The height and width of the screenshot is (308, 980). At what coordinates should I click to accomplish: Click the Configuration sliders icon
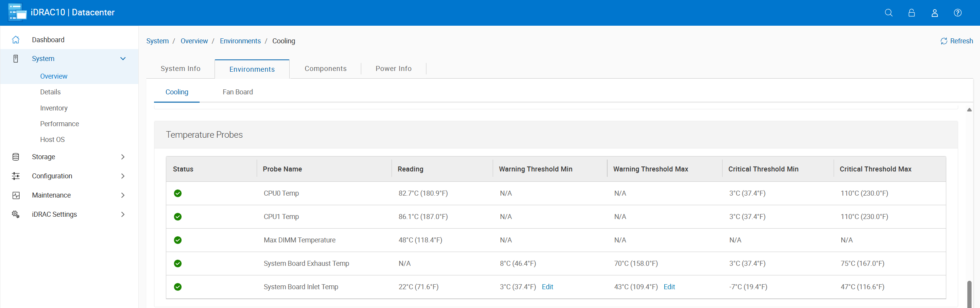click(16, 176)
